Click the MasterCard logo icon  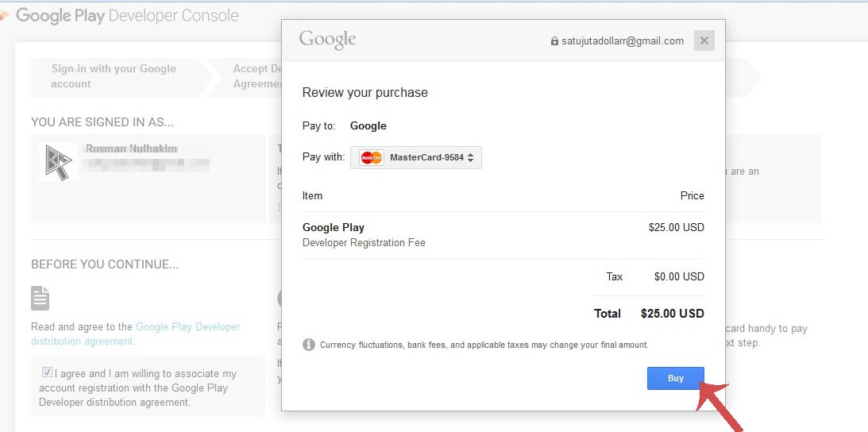[372, 157]
